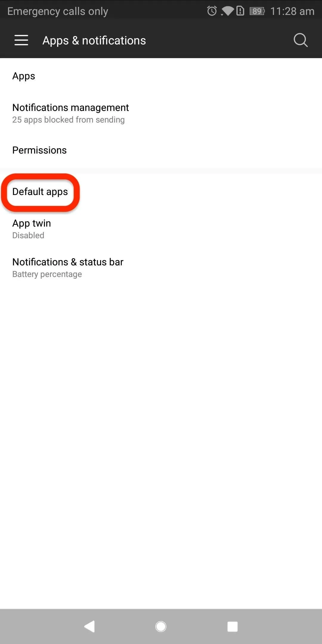Select the highlighted Default apps option
Viewport: 322px width, 644px height.
(x=40, y=192)
